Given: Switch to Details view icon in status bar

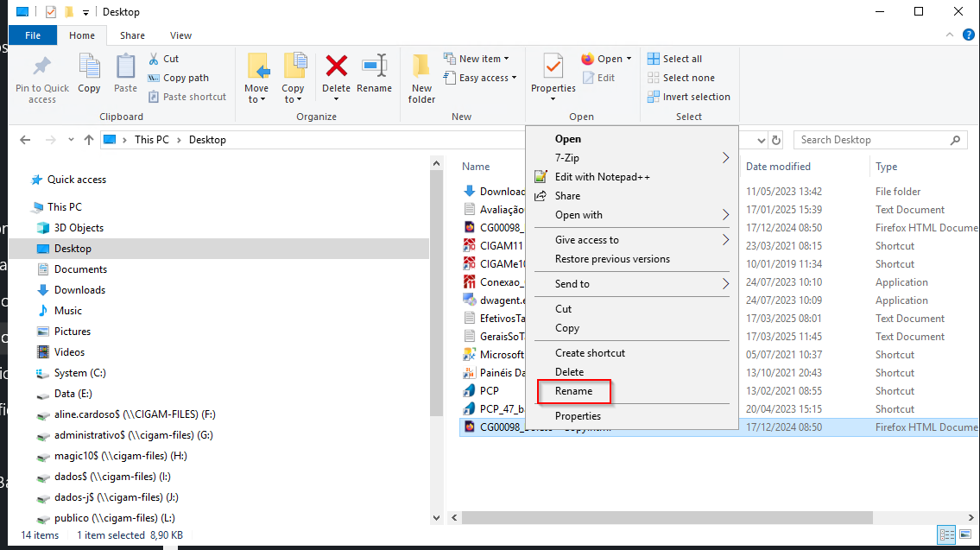Looking at the screenshot, I should coord(947,535).
